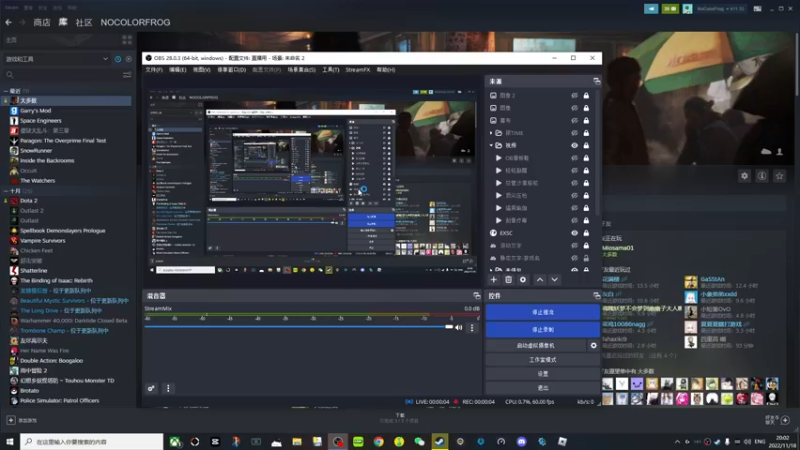The image size is (800, 450).
Task: Open Steam game settings gear icon
Action: 744,176
